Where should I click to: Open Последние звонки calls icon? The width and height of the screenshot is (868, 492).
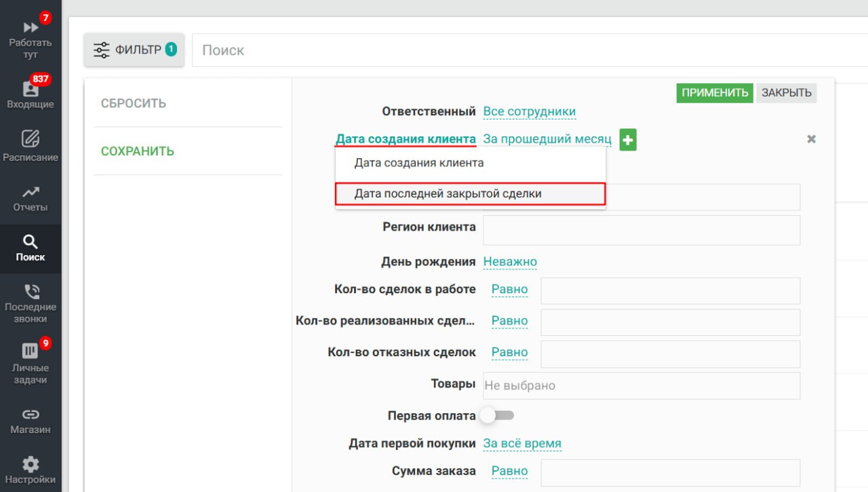[x=31, y=292]
